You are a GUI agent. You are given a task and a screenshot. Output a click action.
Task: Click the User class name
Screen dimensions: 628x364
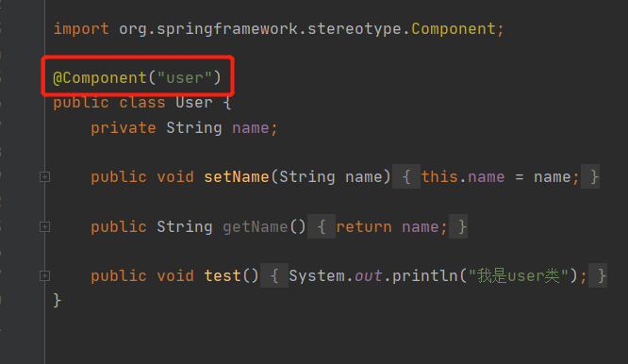tap(194, 103)
